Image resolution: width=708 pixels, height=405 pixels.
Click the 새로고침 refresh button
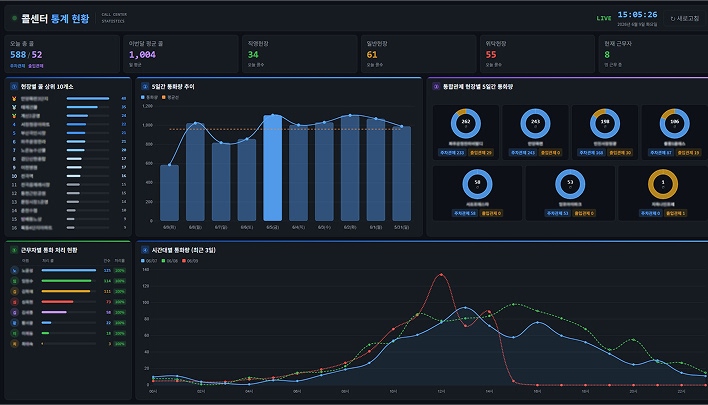click(685, 19)
